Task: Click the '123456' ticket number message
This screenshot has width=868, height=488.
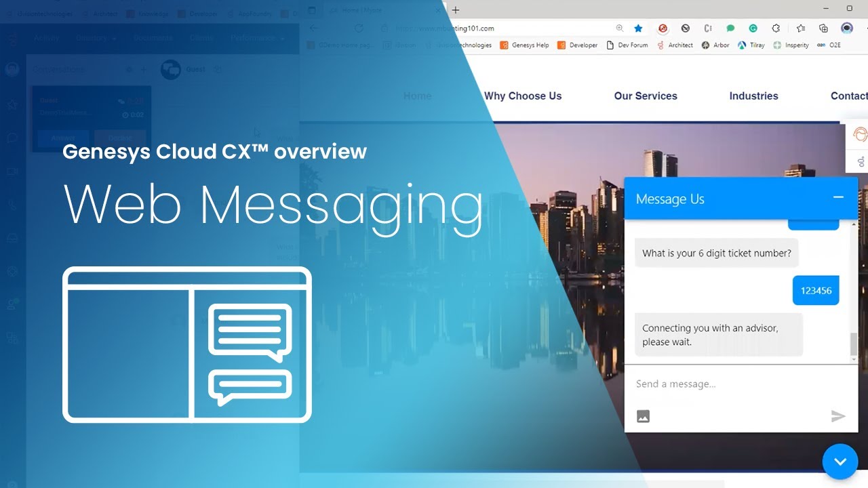Action: click(x=816, y=290)
